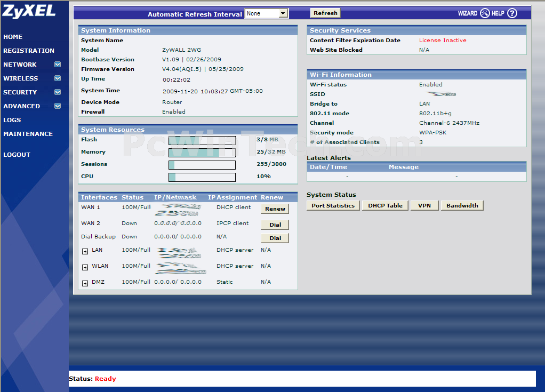Click the CPU usage bar
545x392 pixels.
[202, 177]
